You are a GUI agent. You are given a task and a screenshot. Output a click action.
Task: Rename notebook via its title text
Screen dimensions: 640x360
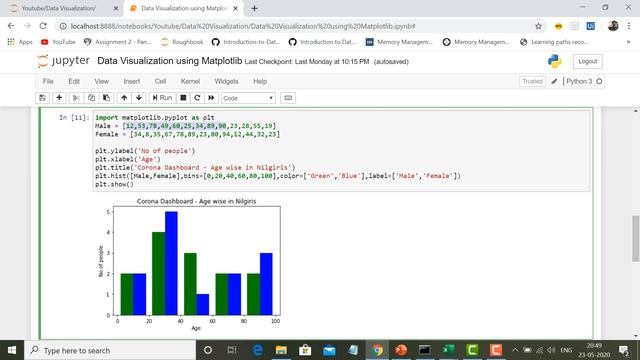[x=169, y=61]
